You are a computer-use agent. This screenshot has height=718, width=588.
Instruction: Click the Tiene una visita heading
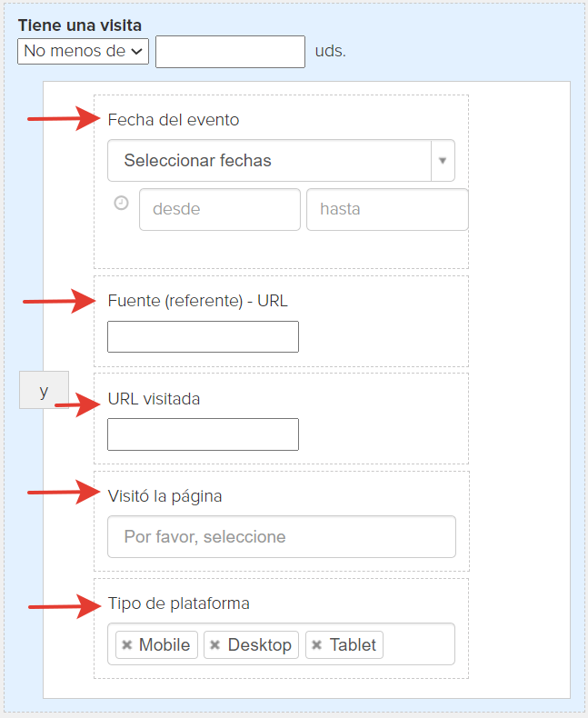click(x=80, y=25)
